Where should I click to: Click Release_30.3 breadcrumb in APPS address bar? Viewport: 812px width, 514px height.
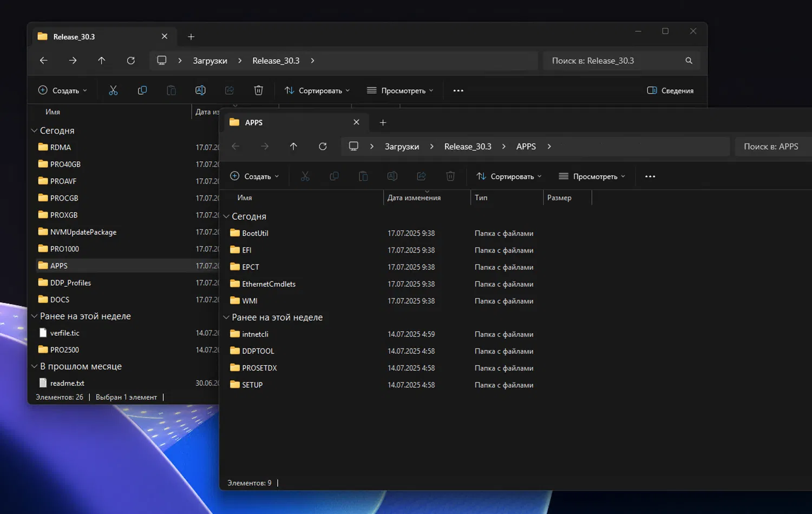(468, 147)
